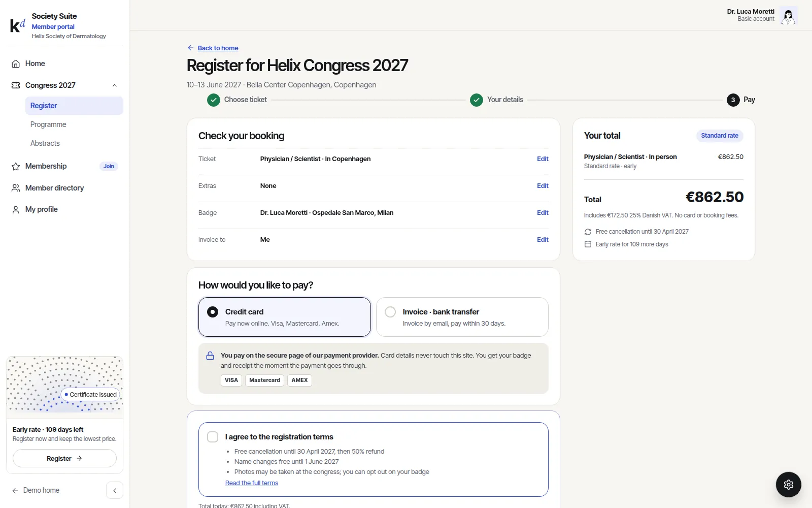Tick the registration terms agreement checkbox

(x=213, y=437)
